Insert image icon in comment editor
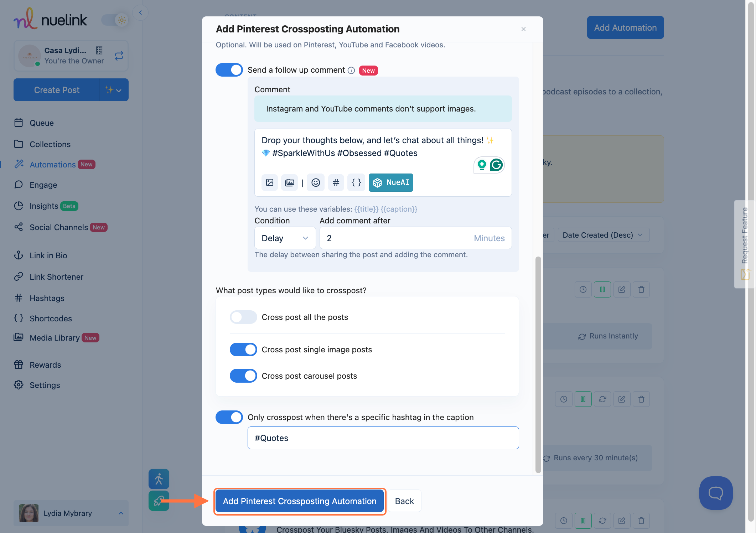This screenshot has width=756, height=533. click(270, 183)
